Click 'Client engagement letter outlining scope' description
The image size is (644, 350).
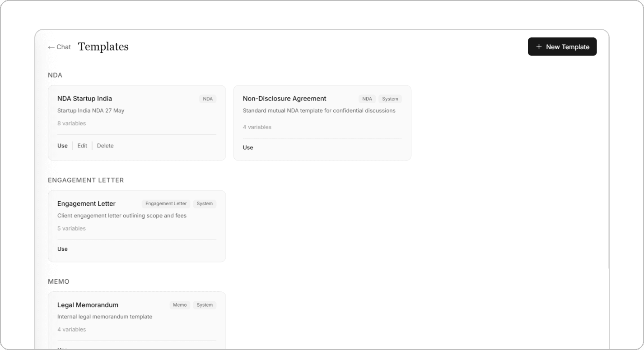tap(122, 216)
